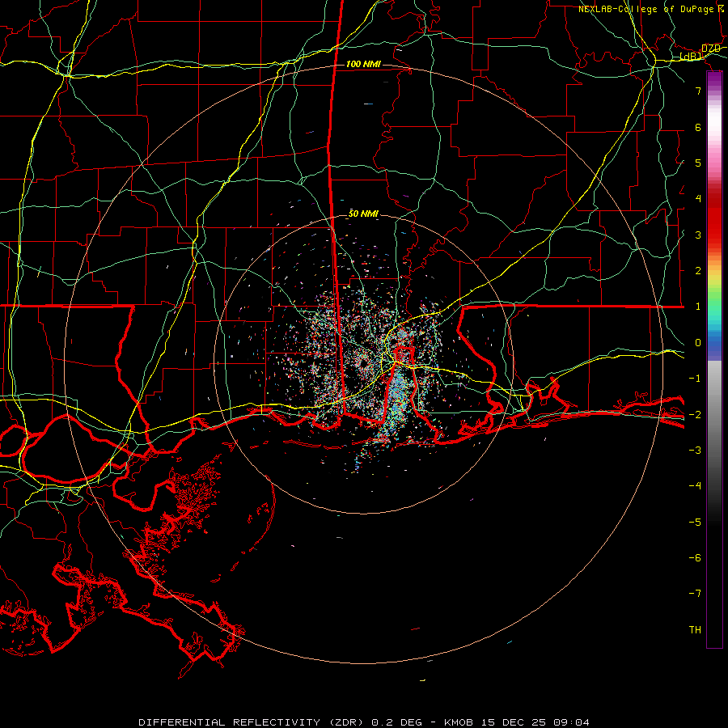Image resolution: width=728 pixels, height=728 pixels.
Task: Click the 5 dB tick on color scale
Action: (698, 163)
